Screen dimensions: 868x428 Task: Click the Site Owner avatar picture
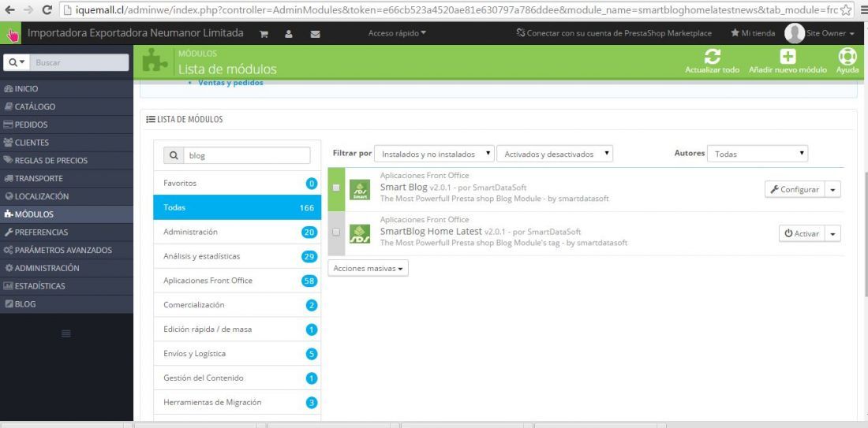click(795, 33)
